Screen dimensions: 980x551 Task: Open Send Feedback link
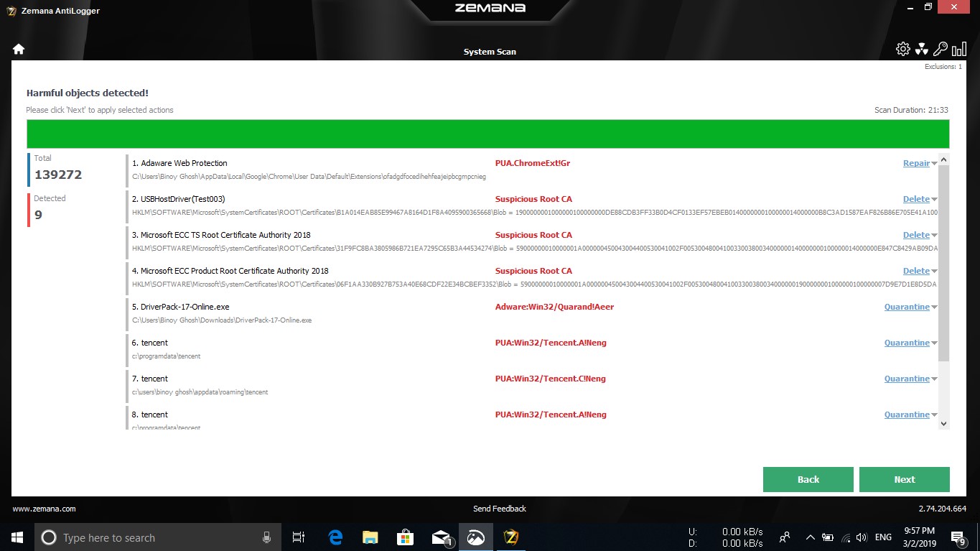tap(500, 509)
